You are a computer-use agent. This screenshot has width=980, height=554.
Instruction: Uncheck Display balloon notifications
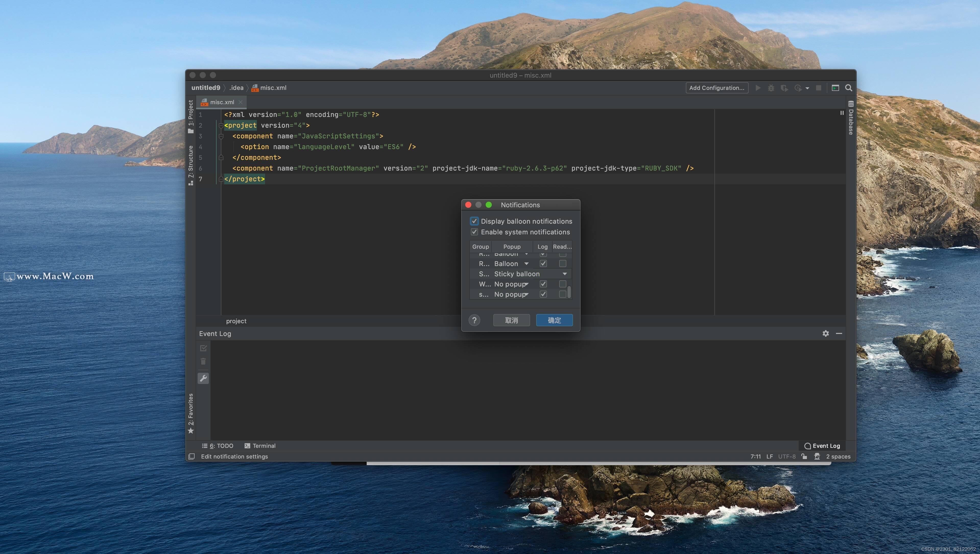click(474, 221)
